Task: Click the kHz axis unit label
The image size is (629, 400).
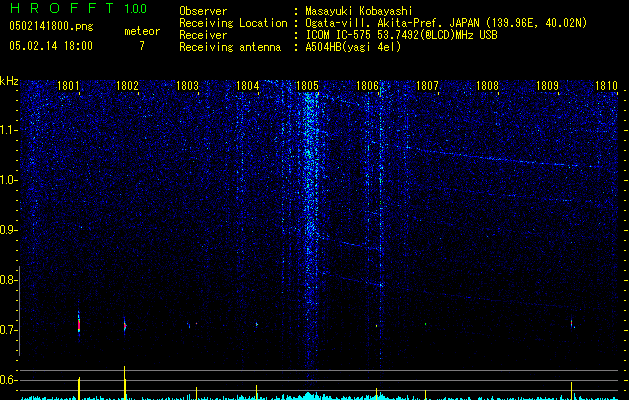Action: tap(9, 81)
